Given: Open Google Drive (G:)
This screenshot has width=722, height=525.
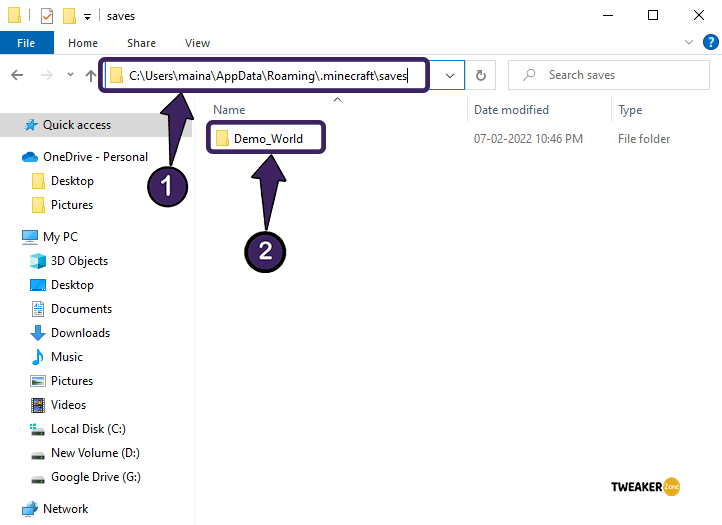Looking at the screenshot, I should tap(96, 477).
